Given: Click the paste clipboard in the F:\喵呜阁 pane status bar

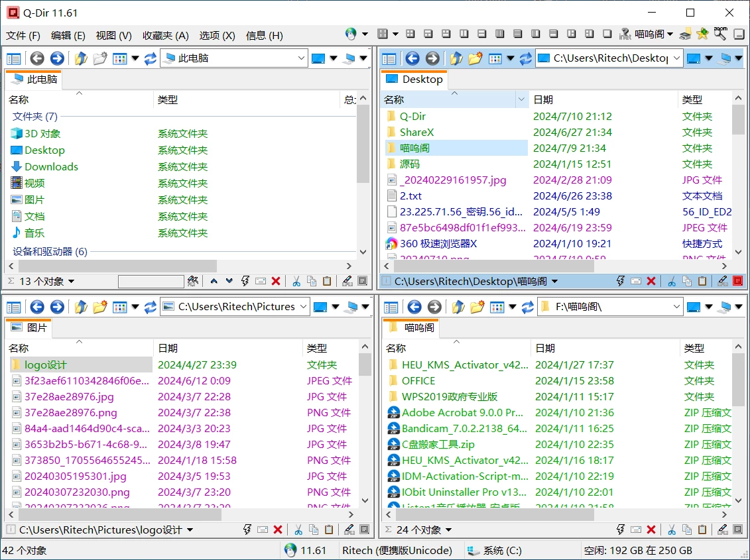Looking at the screenshot, I should pyautogui.click(x=702, y=530).
